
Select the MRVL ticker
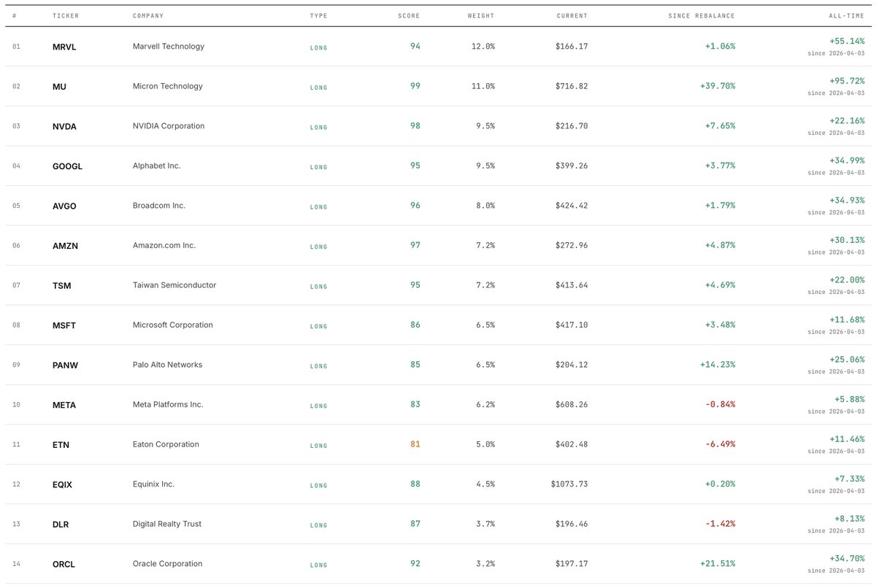point(64,47)
